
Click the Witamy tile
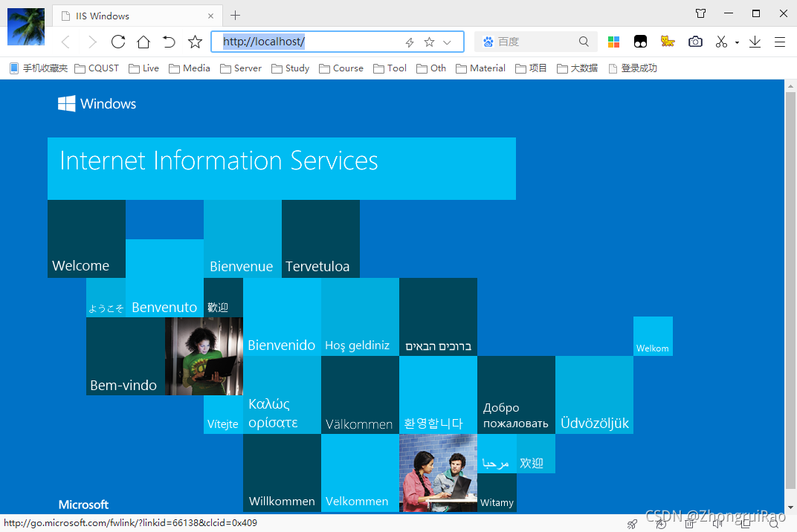click(497, 493)
